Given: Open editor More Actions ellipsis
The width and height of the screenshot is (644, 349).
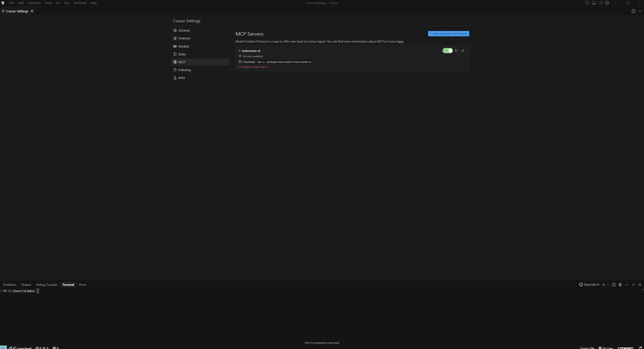Looking at the screenshot, I should pyautogui.click(x=640, y=11).
